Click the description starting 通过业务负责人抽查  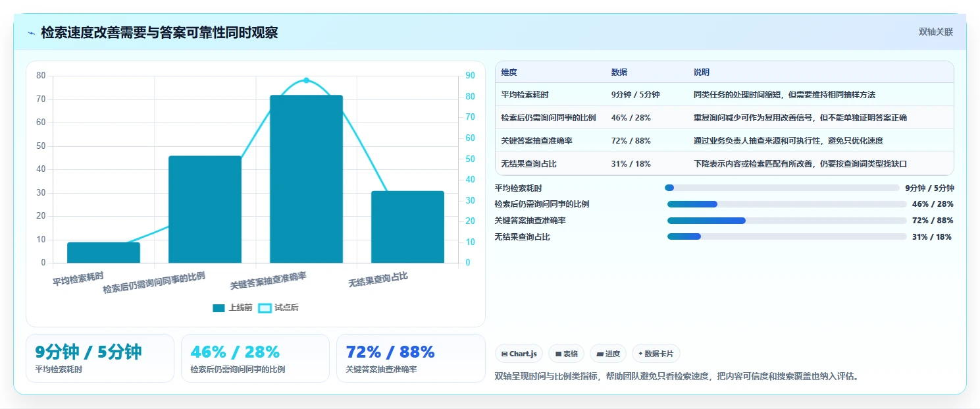(x=788, y=141)
